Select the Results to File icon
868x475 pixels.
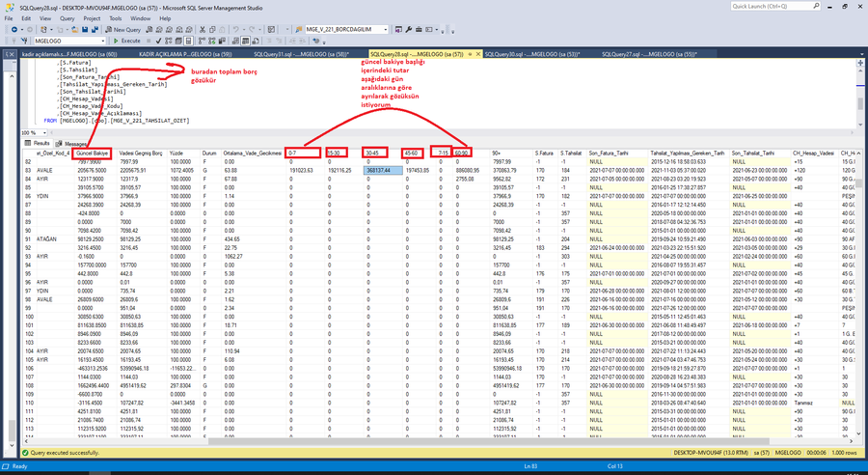256,41
